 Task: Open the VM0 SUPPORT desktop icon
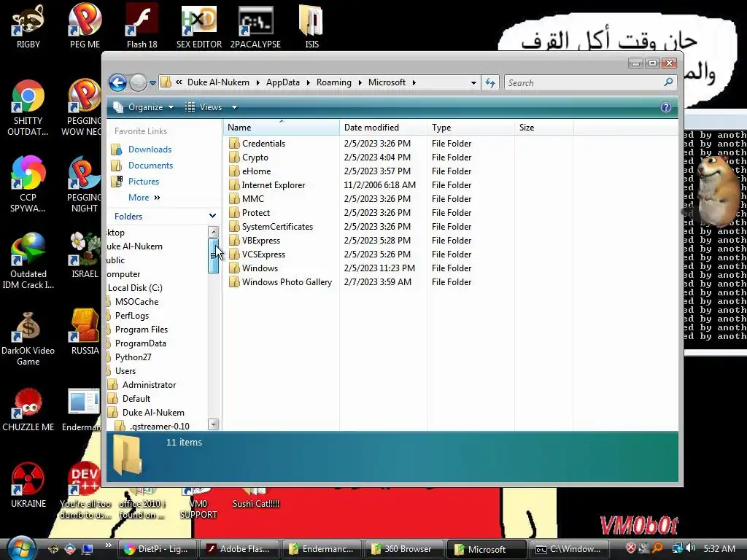click(x=198, y=503)
